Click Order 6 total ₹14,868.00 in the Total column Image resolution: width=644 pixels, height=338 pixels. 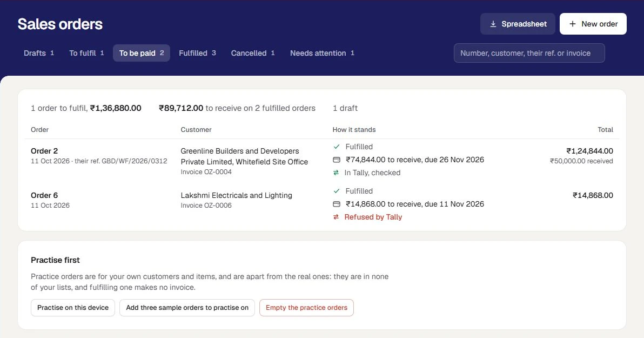593,195
